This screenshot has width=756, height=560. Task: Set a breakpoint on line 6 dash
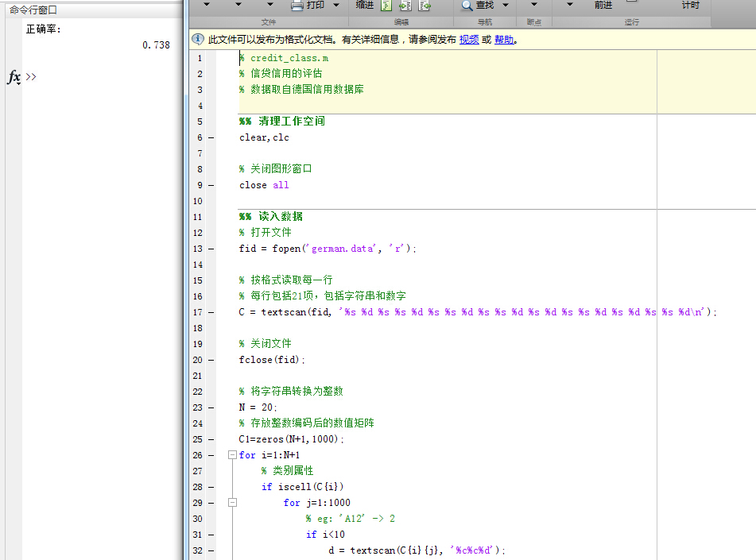click(211, 138)
